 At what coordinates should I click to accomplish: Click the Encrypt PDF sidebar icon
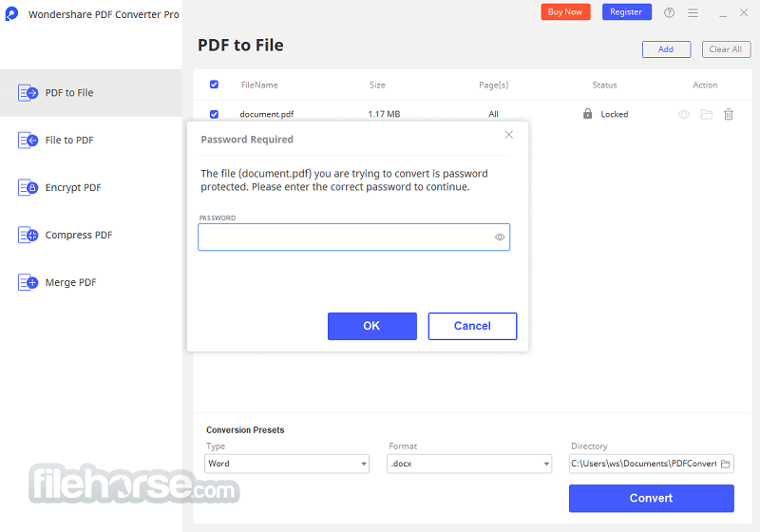(x=28, y=187)
